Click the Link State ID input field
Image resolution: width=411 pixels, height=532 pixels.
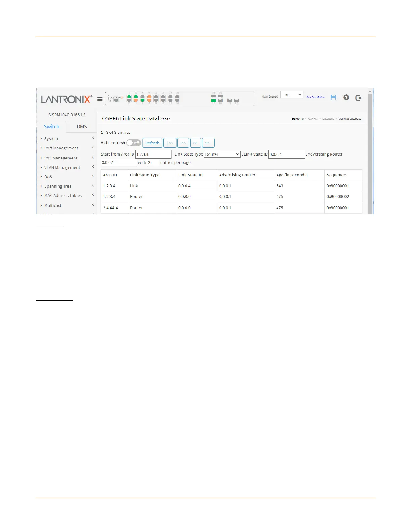(x=286, y=154)
